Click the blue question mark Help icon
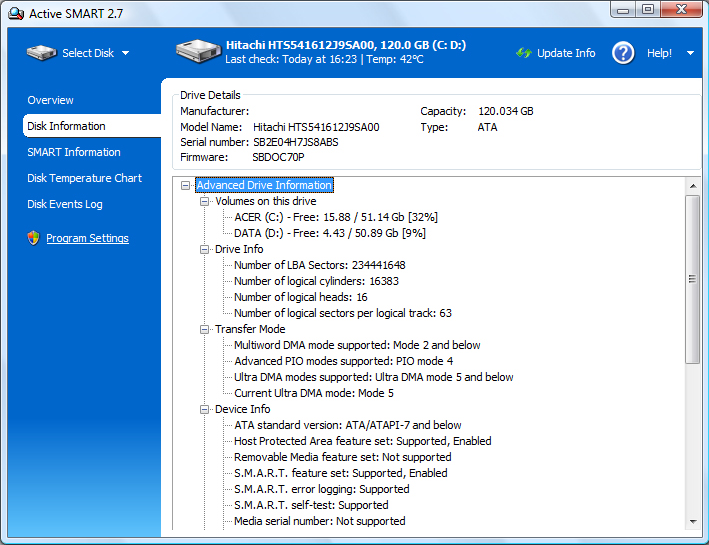This screenshot has width=709, height=545. pyautogui.click(x=623, y=53)
